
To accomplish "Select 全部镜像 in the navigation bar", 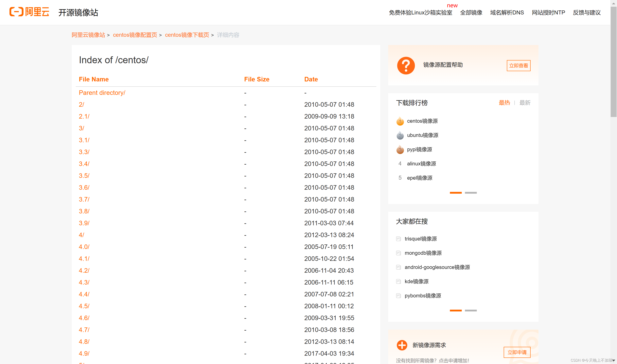I will click(x=471, y=12).
